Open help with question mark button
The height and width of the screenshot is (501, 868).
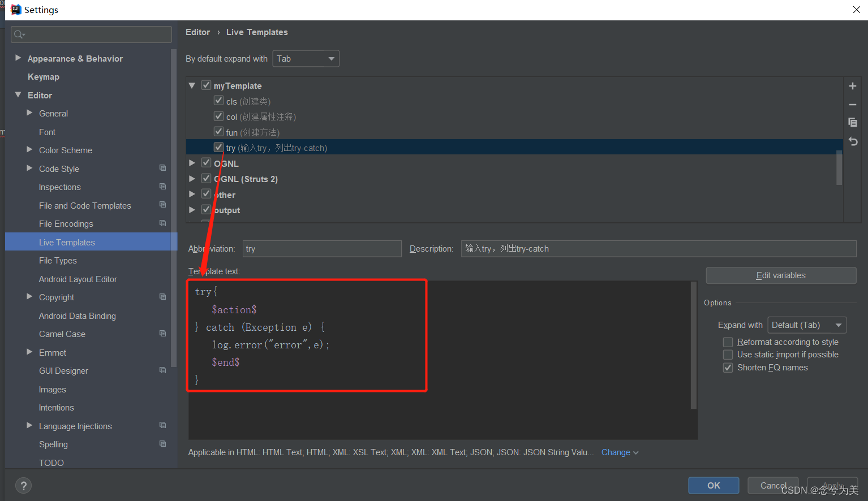(x=23, y=486)
